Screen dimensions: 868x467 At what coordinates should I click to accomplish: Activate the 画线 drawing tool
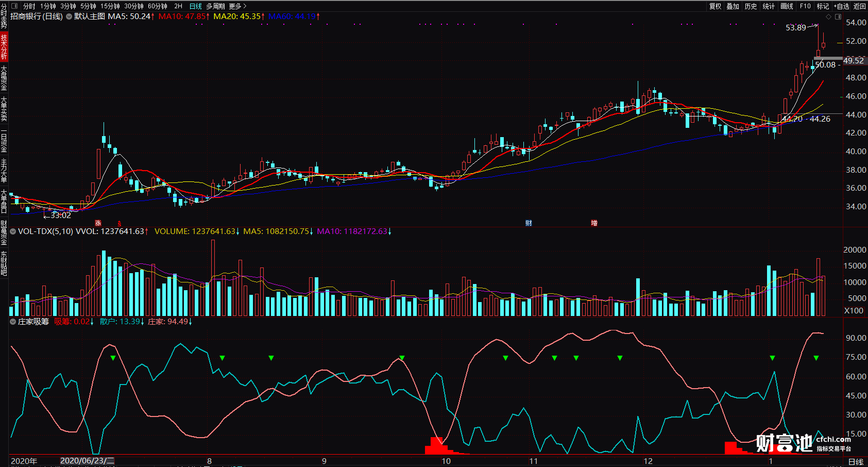tap(787, 6)
